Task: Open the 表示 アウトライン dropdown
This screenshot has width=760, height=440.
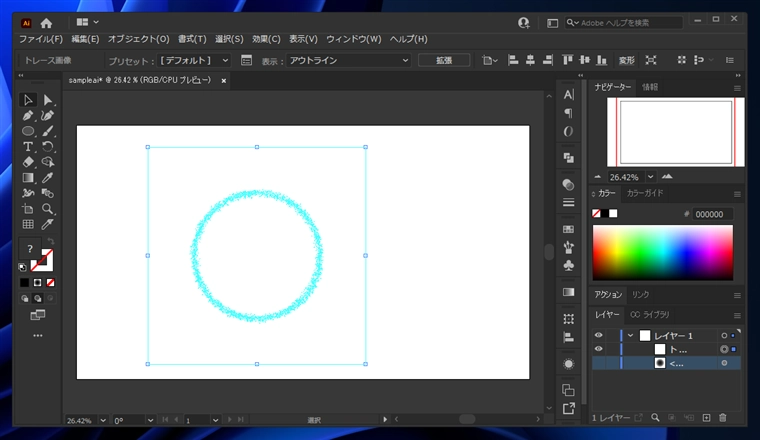Action: [348, 61]
